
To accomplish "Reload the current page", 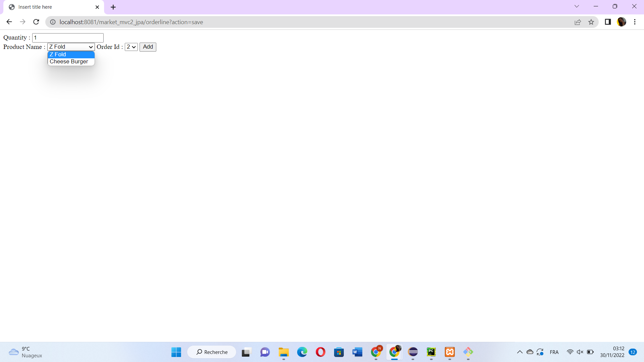I will click(x=36, y=22).
